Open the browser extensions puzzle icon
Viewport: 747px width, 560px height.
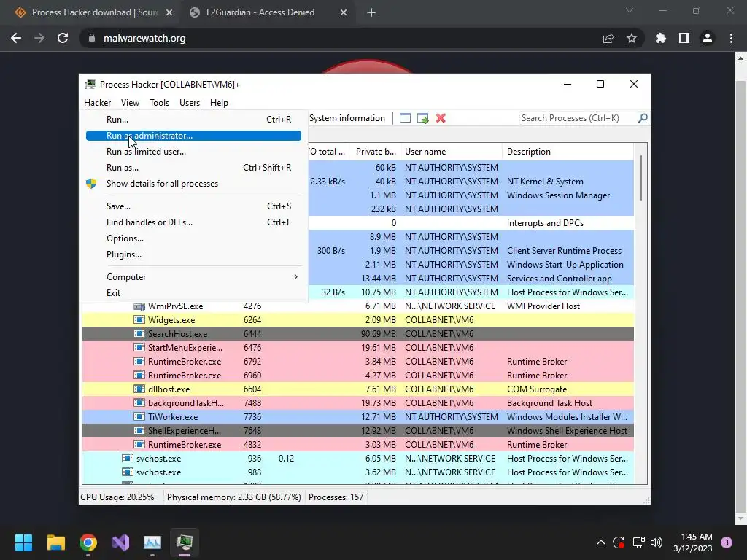661,38
